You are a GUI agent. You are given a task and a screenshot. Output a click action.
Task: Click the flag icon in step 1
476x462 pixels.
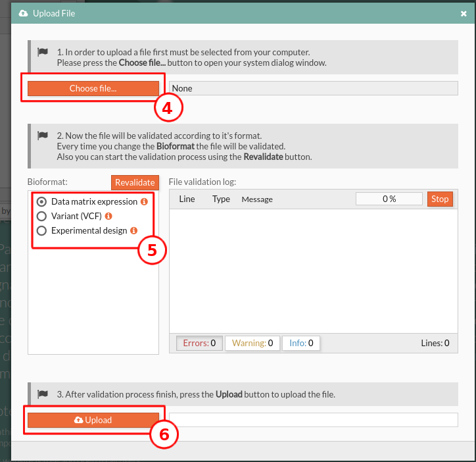(43, 52)
